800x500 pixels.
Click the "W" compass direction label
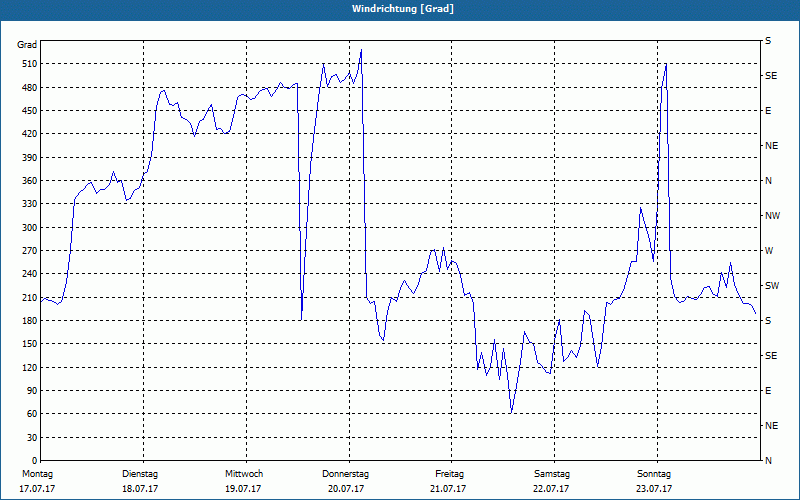[769, 251]
